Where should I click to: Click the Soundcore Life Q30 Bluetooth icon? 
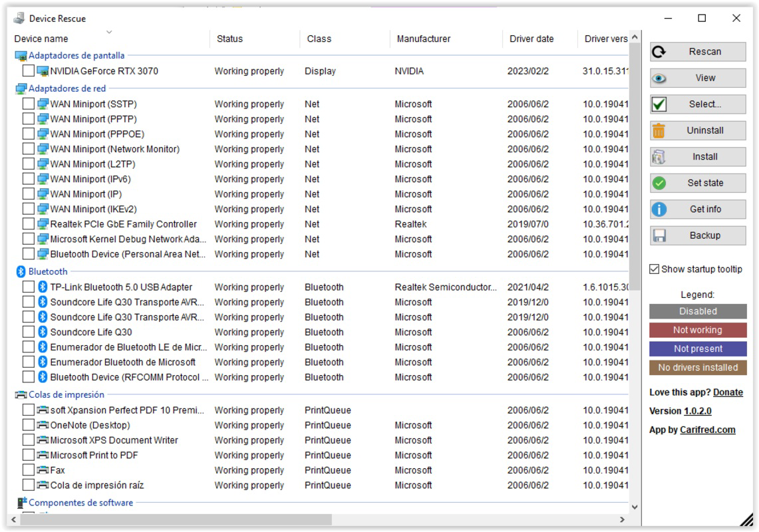(x=43, y=332)
